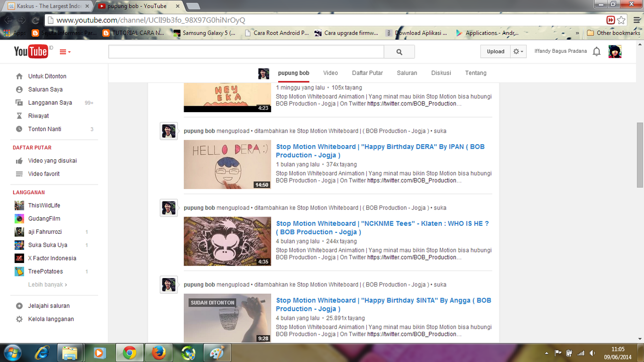Click the NCKNME Tees video thumbnail
The width and height of the screenshot is (644, 362).
tap(227, 241)
